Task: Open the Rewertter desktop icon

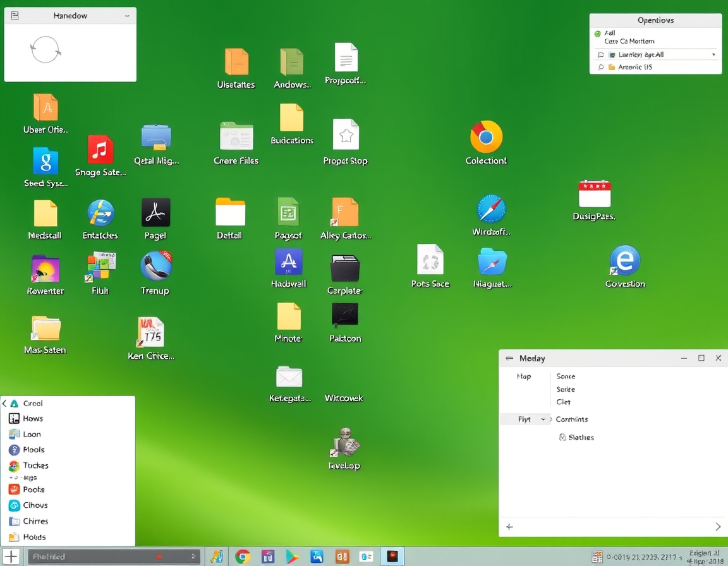Action: [x=45, y=268]
